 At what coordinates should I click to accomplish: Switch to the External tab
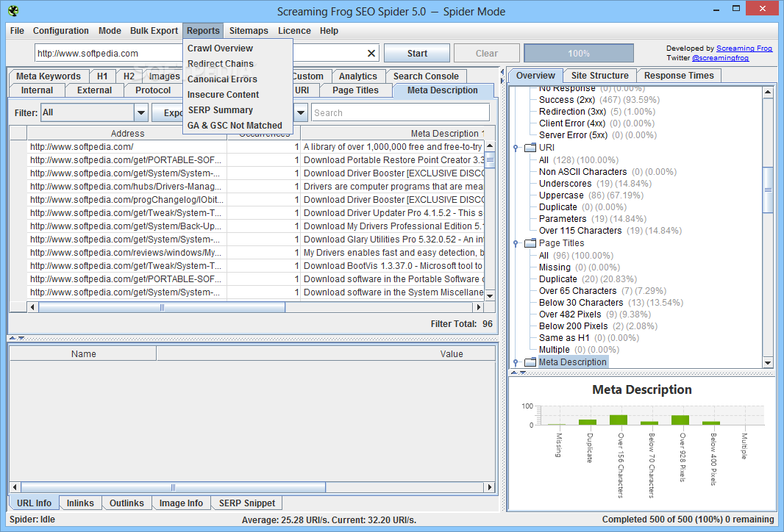[x=94, y=90]
